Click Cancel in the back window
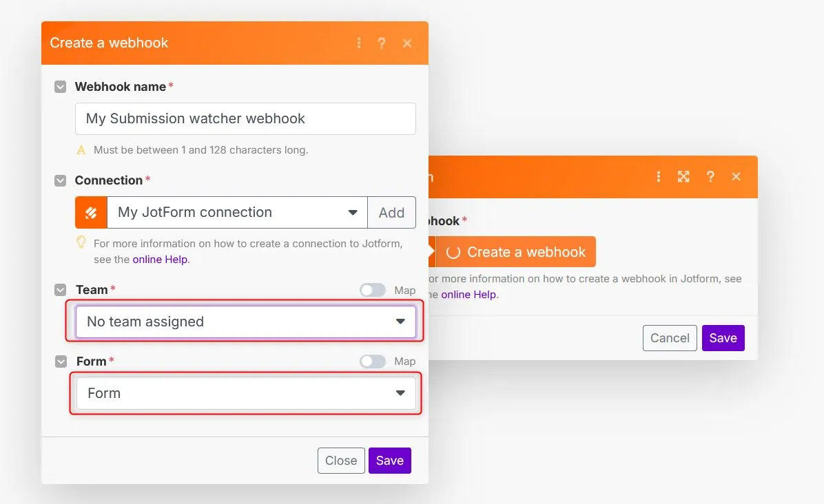The image size is (824, 504). (670, 338)
